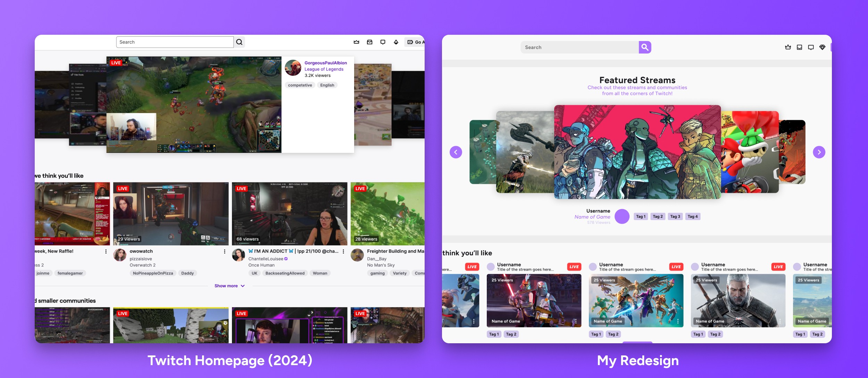Viewport: 868px width, 378px height.
Task: Select the Woman tag
Action: click(x=320, y=273)
